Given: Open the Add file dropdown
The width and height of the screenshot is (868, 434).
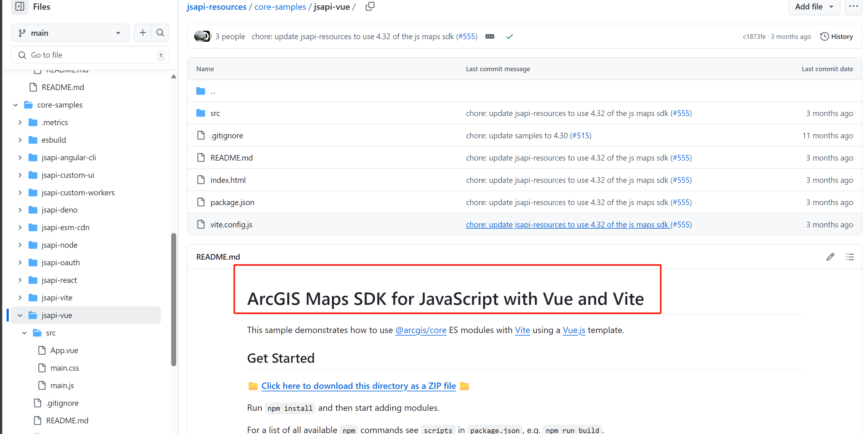Looking at the screenshot, I should click(813, 6).
